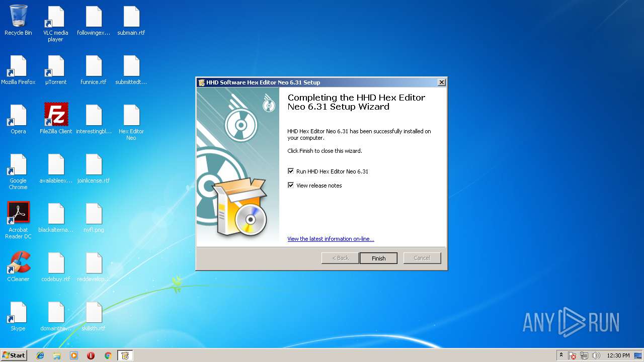
Task: Select the blackalterna... file icon
Action: pyautogui.click(x=56, y=218)
